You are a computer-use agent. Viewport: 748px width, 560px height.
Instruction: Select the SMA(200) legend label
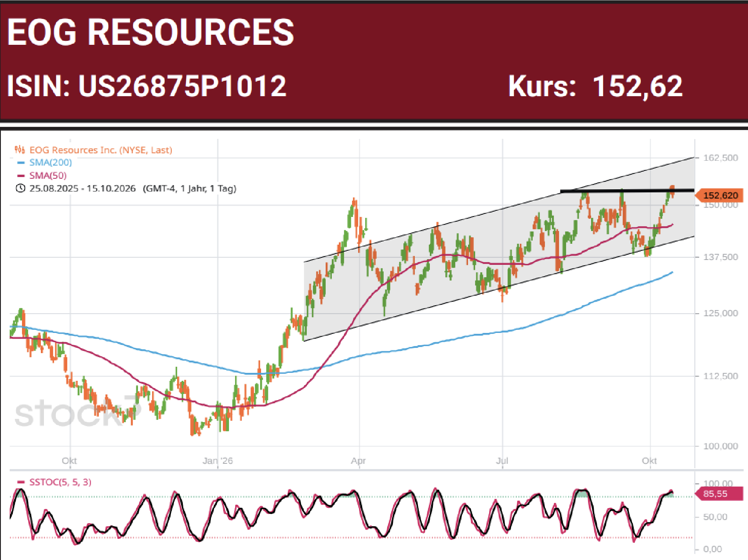[51, 163]
